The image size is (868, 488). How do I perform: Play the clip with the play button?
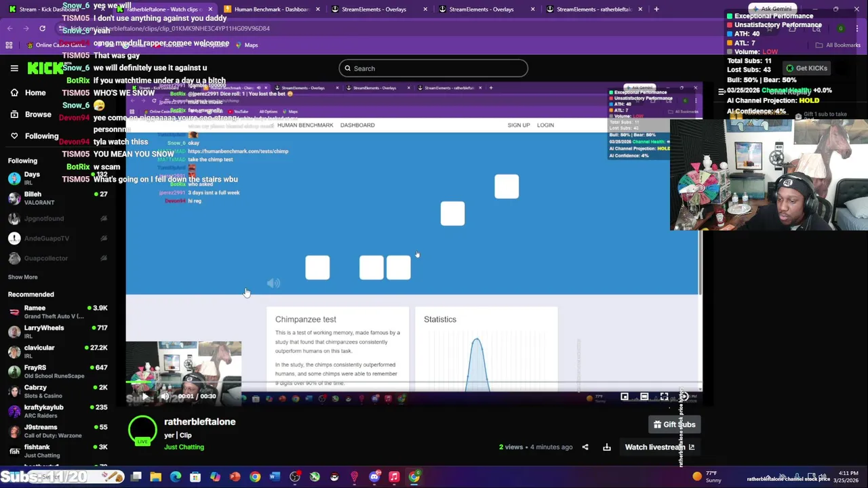click(144, 396)
